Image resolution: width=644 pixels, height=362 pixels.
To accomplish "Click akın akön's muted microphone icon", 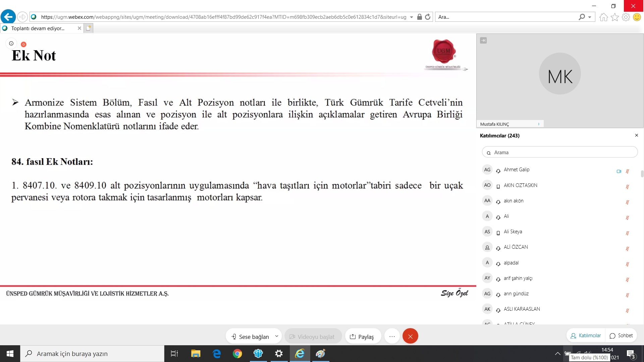I will click(627, 202).
